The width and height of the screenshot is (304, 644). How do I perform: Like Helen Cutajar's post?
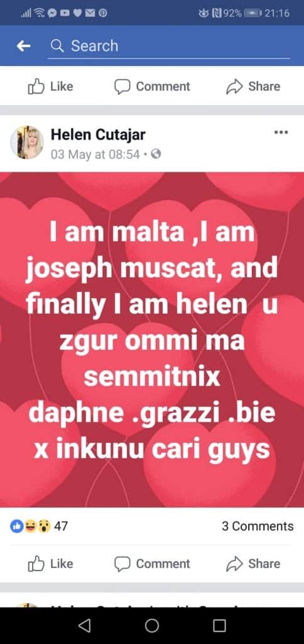50,563
